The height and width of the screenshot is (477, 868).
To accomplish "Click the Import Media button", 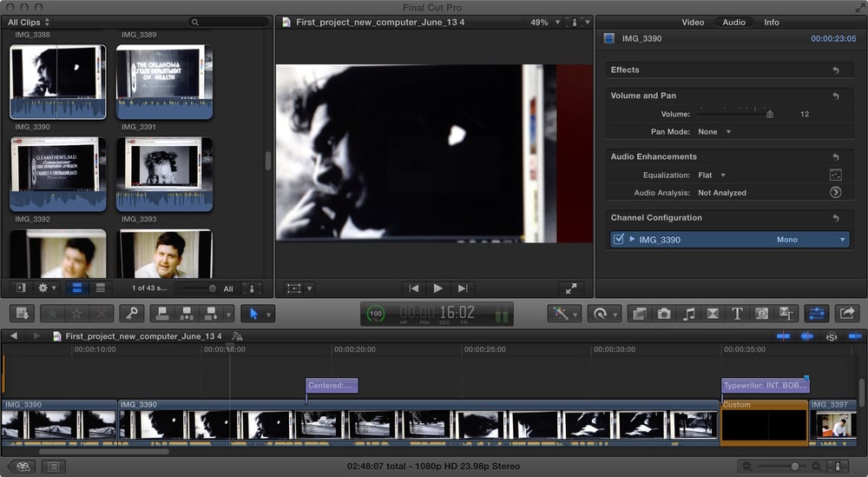I will pyautogui.click(x=22, y=314).
